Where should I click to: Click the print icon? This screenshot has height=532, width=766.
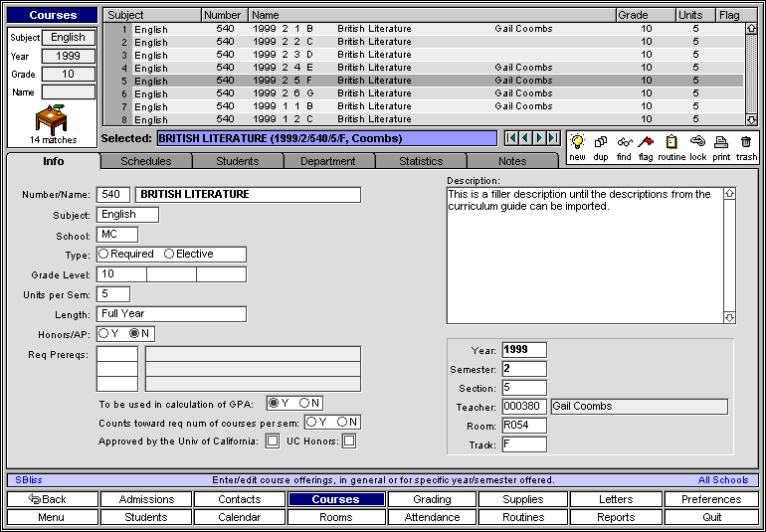click(x=721, y=142)
